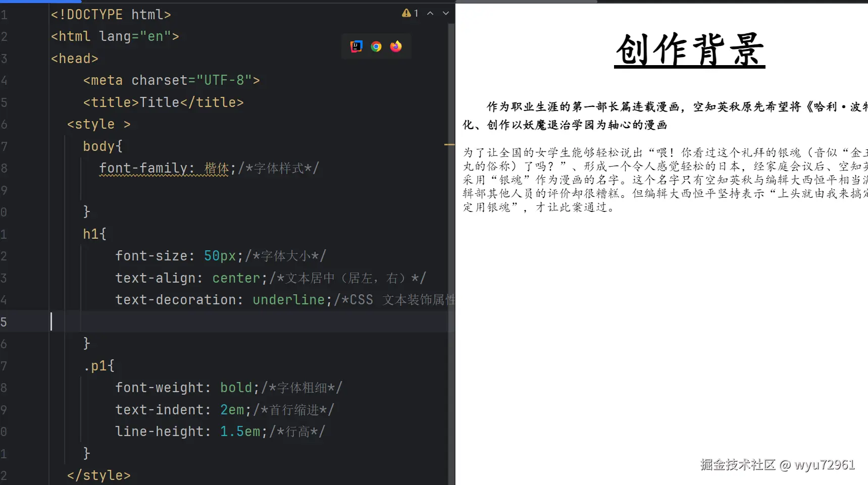The width and height of the screenshot is (868, 485).
Task: Click the .p1{ class selector line
Action: [99, 366]
